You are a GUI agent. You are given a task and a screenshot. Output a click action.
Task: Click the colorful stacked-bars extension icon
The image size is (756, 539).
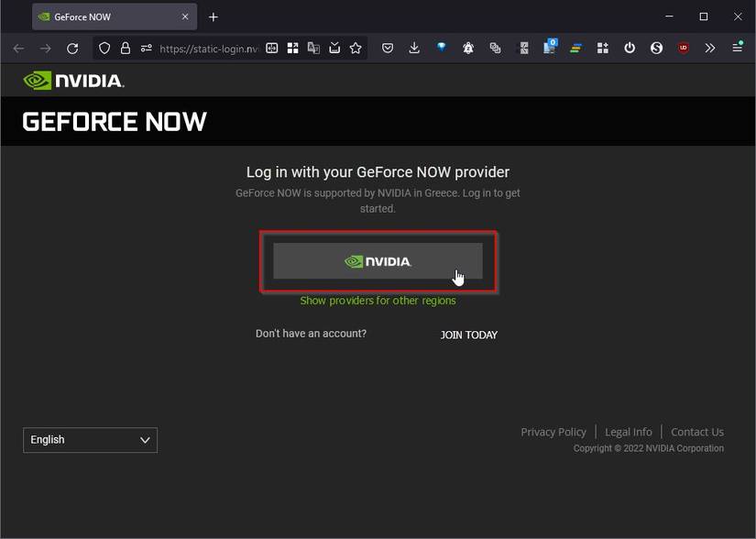(575, 48)
